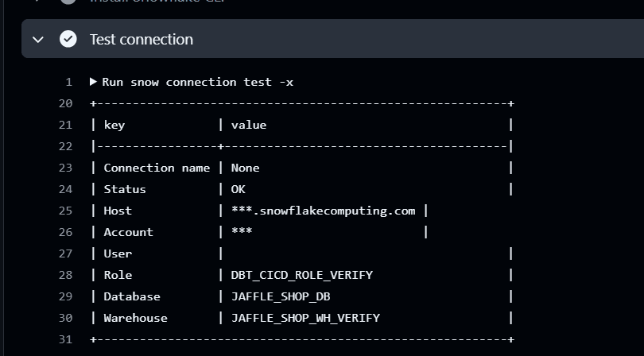Expand the Run snow connection test triangle

(93, 82)
